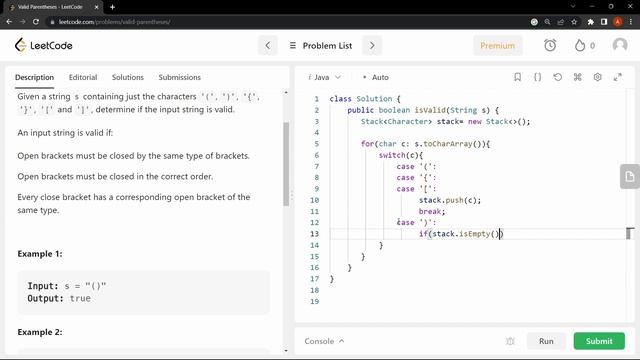This screenshot has height=360, width=640.
Task: Click the Submit button
Action: (x=599, y=341)
